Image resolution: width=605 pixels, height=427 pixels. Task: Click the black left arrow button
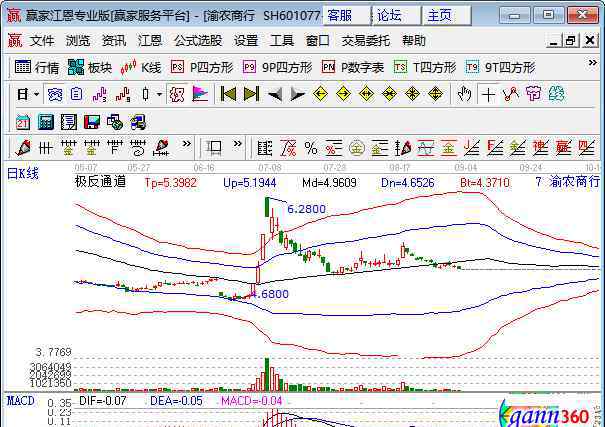275,94
